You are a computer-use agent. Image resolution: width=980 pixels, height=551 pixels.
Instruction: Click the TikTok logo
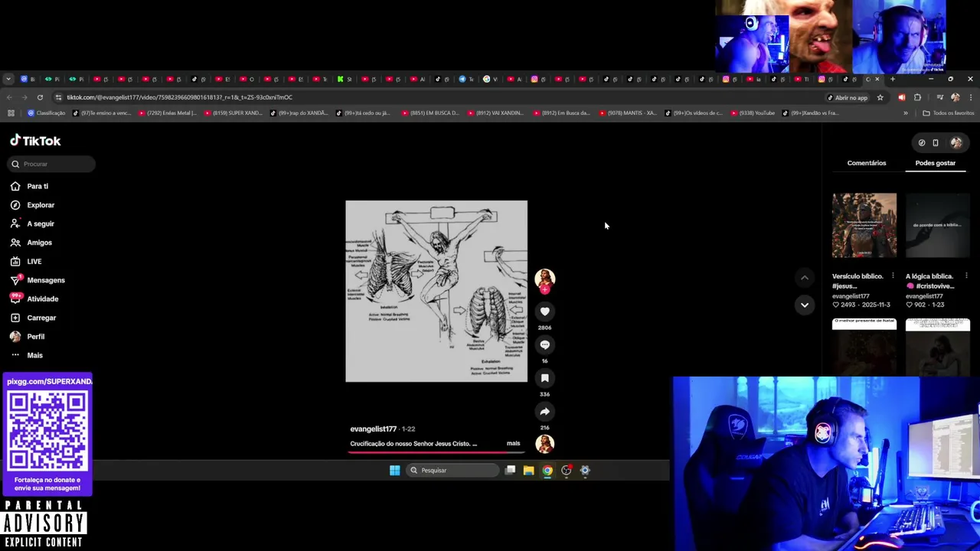[x=35, y=141]
